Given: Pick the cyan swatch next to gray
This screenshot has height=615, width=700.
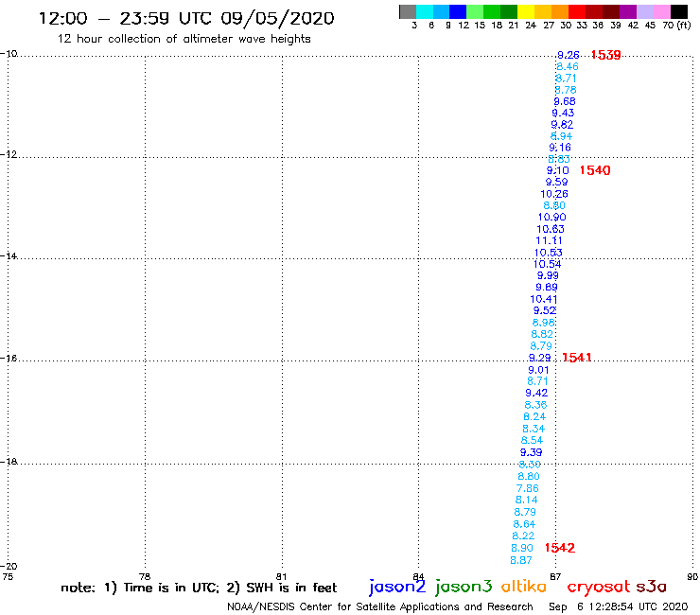Looking at the screenshot, I should [x=425, y=11].
